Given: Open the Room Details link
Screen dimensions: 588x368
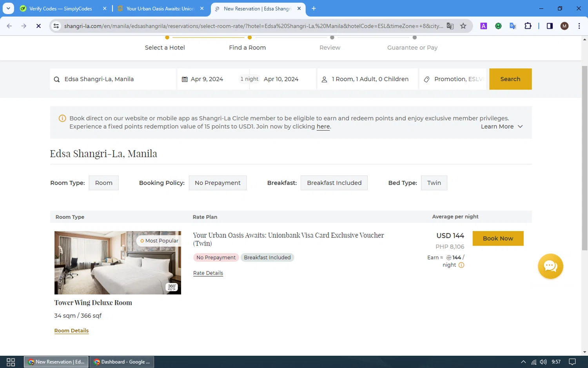Looking at the screenshot, I should pos(71,331).
